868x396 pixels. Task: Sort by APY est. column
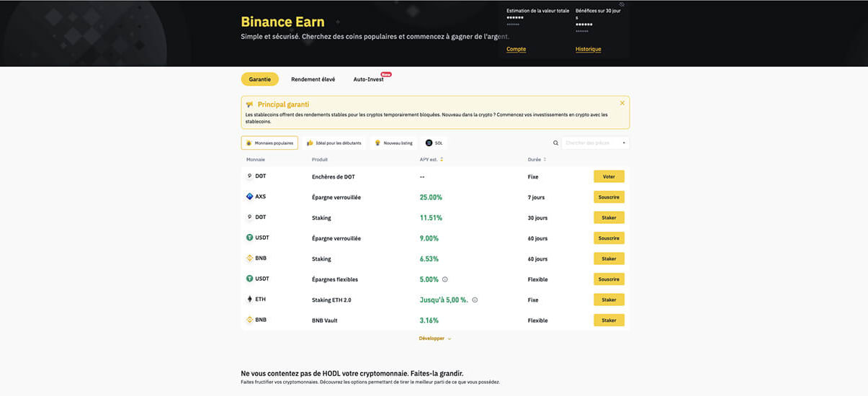[x=431, y=159]
